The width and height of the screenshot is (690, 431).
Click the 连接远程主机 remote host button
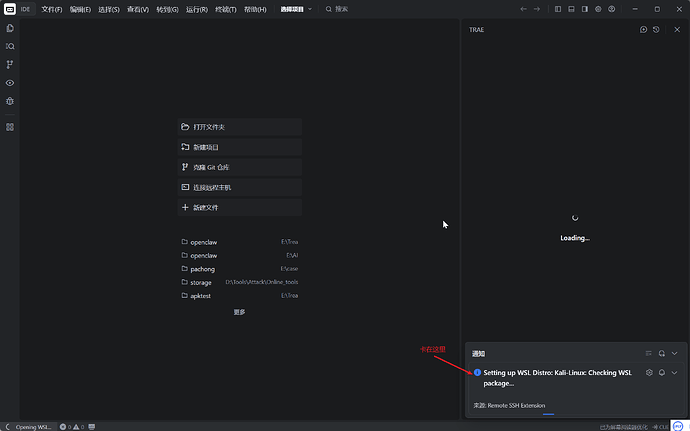pyautogui.click(x=239, y=188)
